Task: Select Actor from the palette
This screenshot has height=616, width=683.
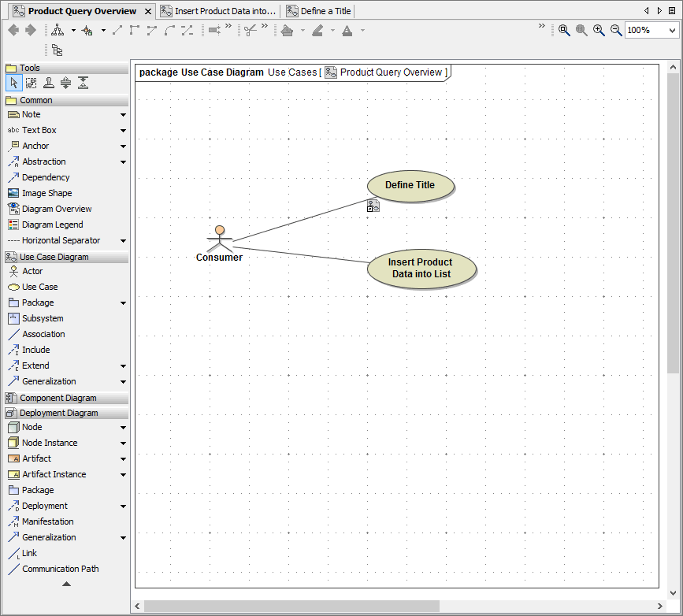Action: (x=32, y=271)
